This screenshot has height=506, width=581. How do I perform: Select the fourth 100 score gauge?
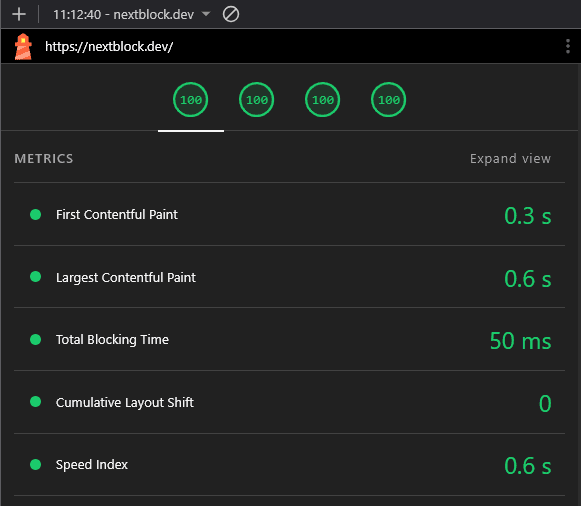click(x=388, y=100)
